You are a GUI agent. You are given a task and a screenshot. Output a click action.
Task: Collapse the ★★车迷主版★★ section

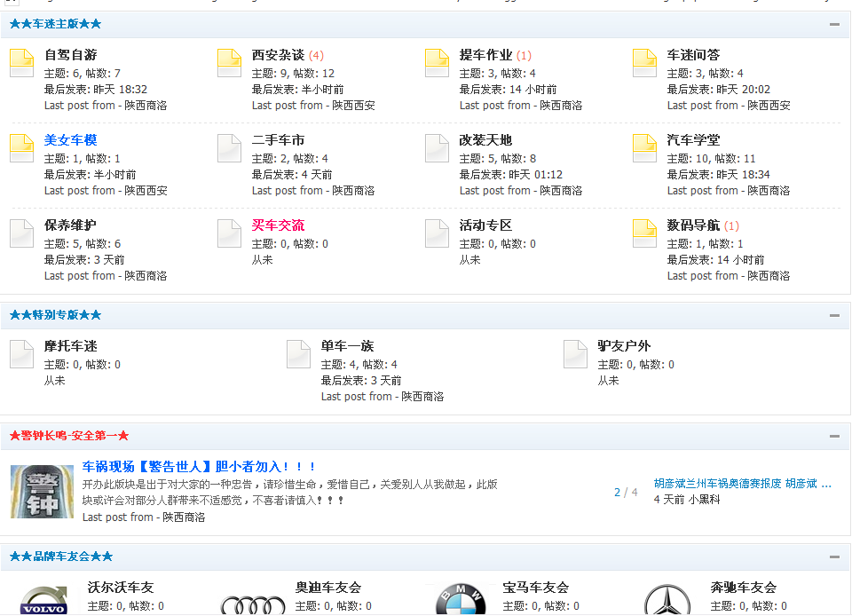pyautogui.click(x=834, y=24)
